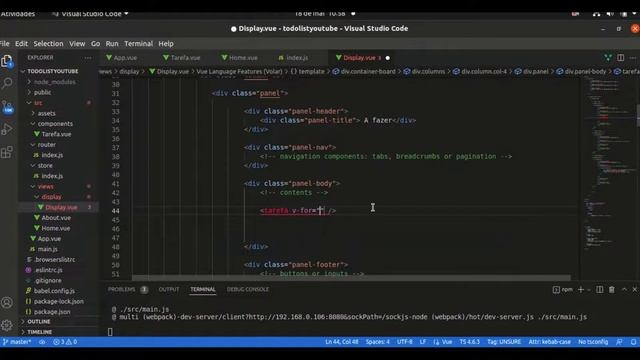Kill terminal with trash icon
640x360 pixels.
point(611,289)
